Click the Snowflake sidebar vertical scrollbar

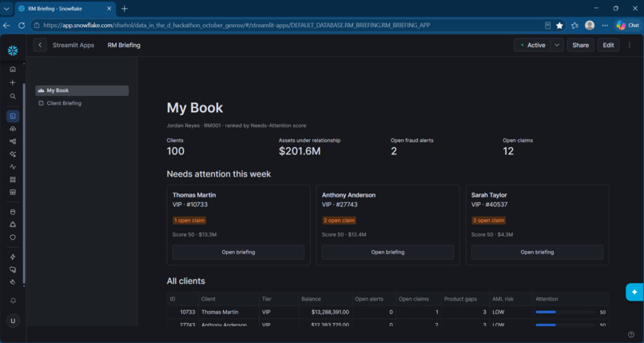click(24, 185)
